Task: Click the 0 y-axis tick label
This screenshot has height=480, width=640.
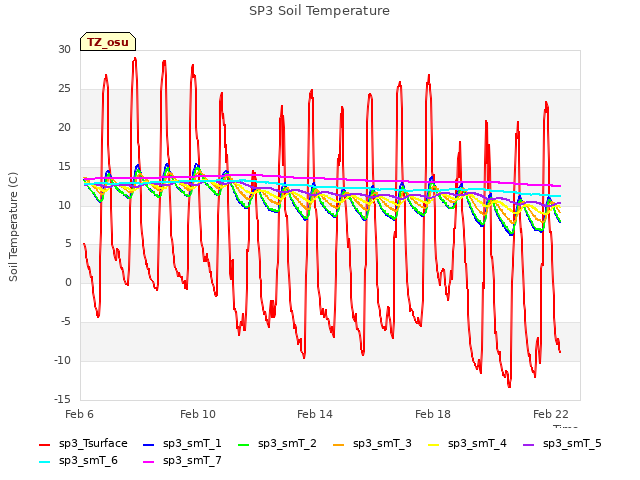Action: (x=68, y=282)
